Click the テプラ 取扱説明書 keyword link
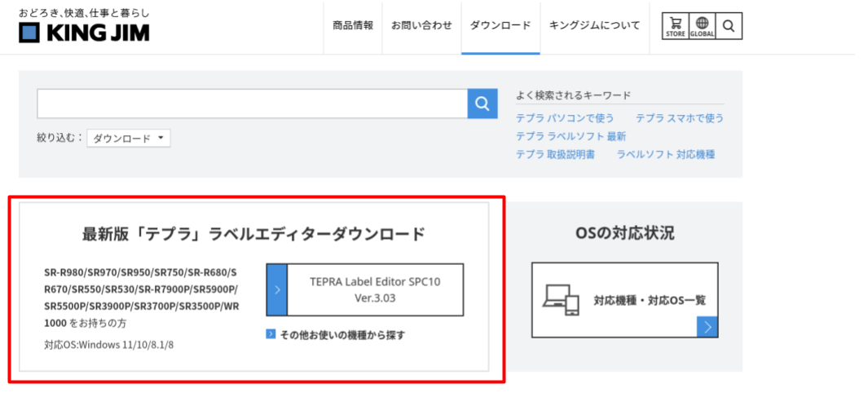Viewport: 868px width, 406px height. [555, 155]
